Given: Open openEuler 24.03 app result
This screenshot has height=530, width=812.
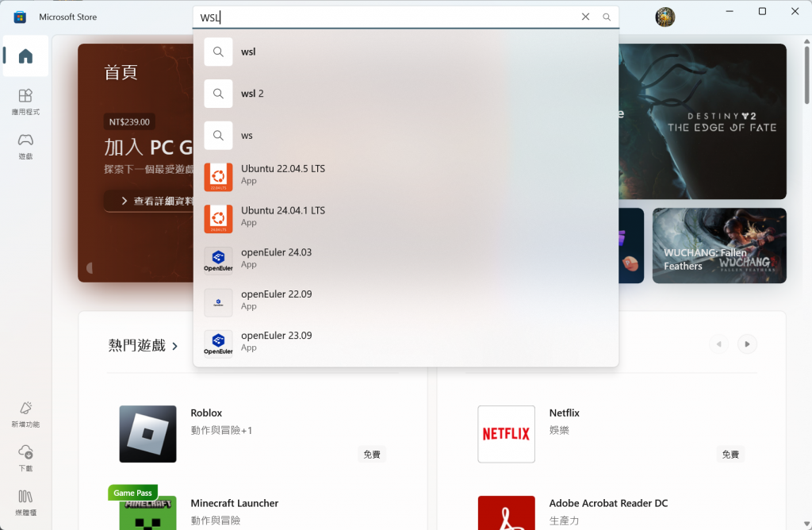Looking at the screenshot, I should [x=406, y=260].
